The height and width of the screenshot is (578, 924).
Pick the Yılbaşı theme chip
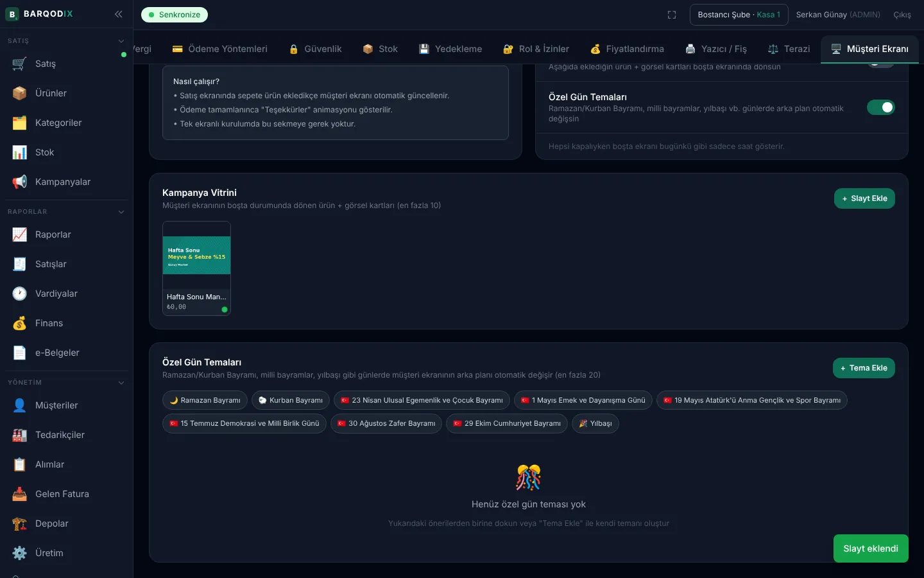pyautogui.click(x=595, y=423)
